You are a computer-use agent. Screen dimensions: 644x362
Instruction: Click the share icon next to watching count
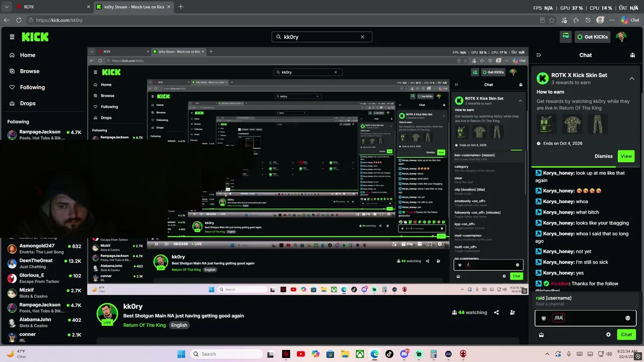(x=496, y=312)
